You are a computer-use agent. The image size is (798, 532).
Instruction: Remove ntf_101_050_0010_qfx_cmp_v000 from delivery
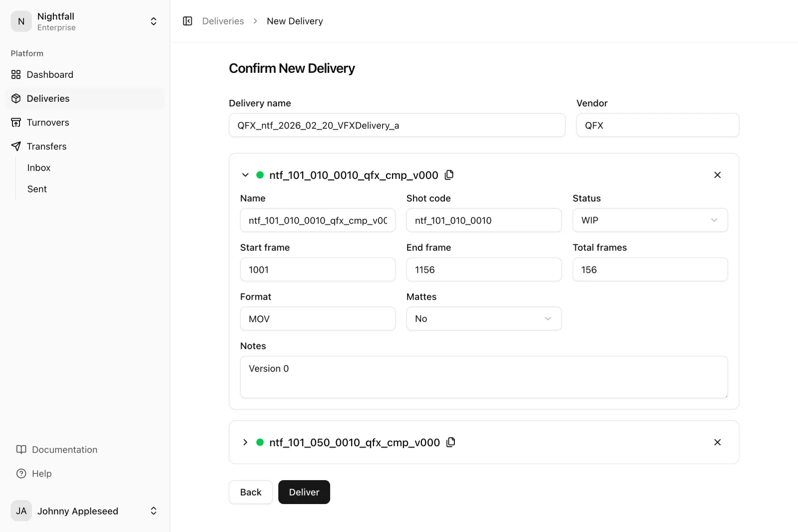coord(717,442)
